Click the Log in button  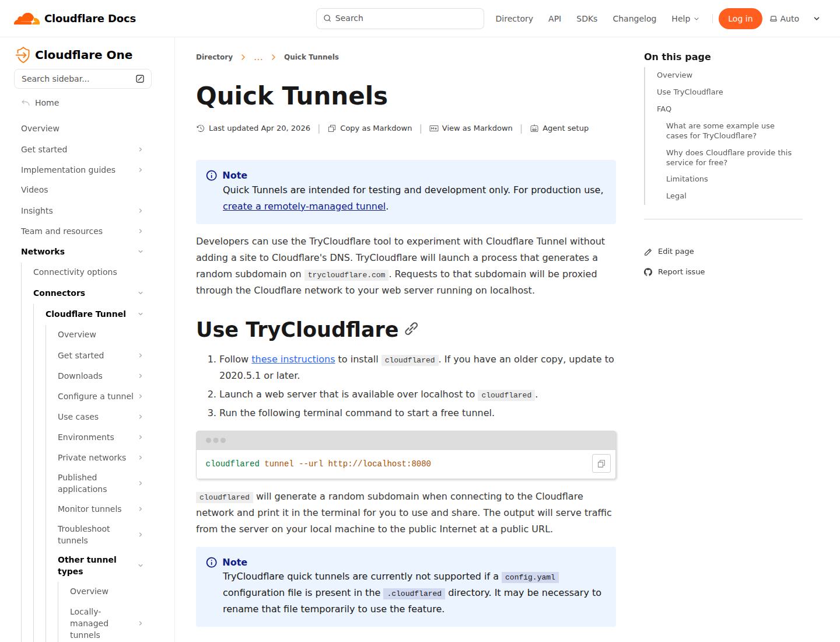tap(740, 19)
